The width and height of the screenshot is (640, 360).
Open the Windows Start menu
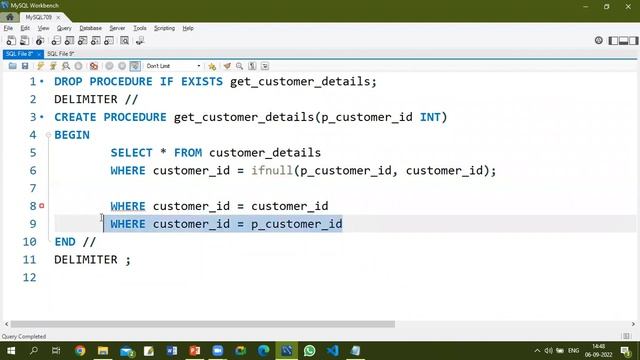coord(11,351)
